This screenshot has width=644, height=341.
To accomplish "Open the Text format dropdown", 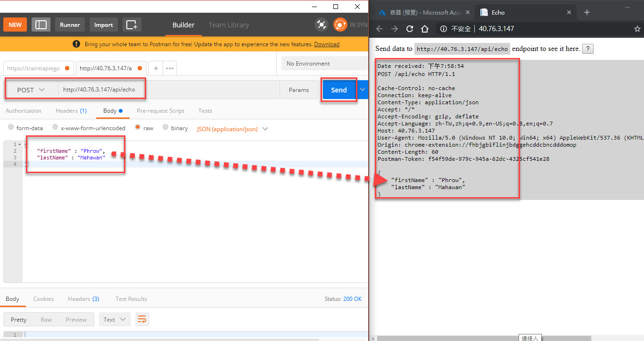I will click(x=115, y=319).
